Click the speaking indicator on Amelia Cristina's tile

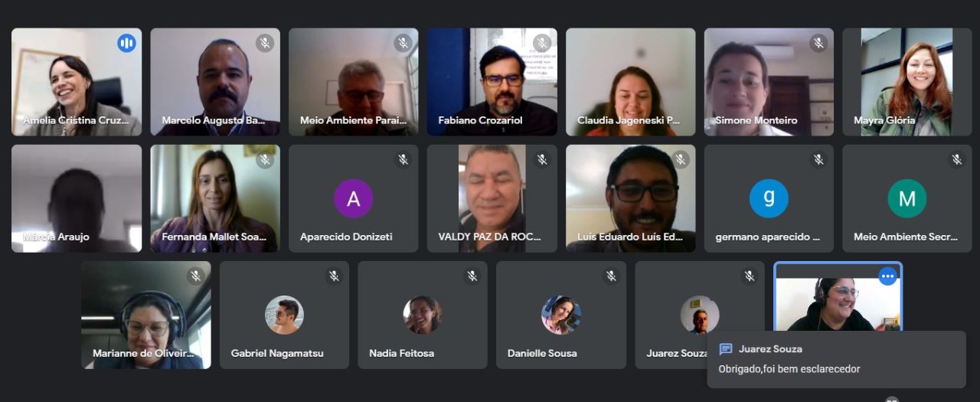point(126,43)
